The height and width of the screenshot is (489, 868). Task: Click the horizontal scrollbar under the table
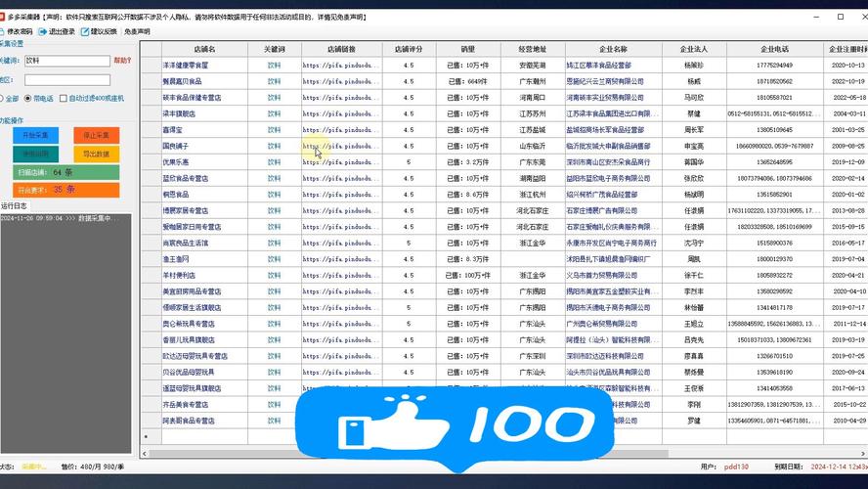point(489,454)
